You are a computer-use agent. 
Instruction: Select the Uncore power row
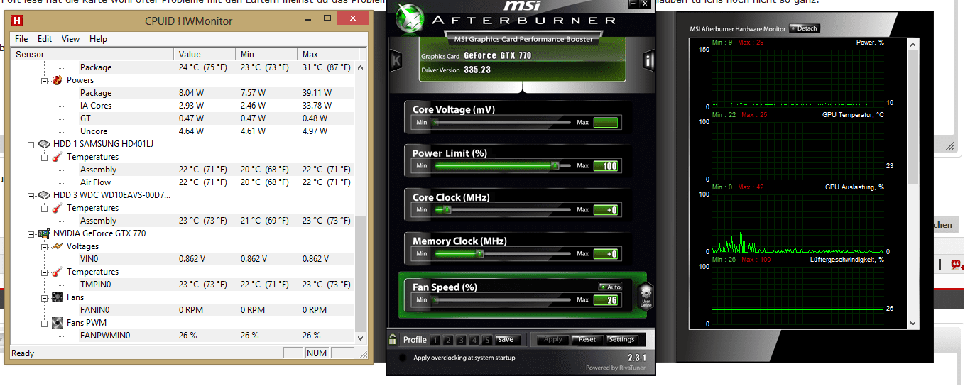click(x=183, y=131)
